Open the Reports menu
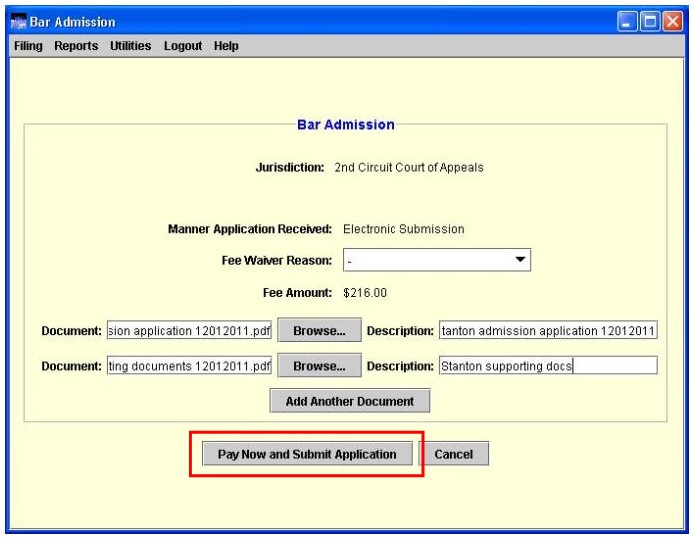Screen dimensions: 694x539 76,46
